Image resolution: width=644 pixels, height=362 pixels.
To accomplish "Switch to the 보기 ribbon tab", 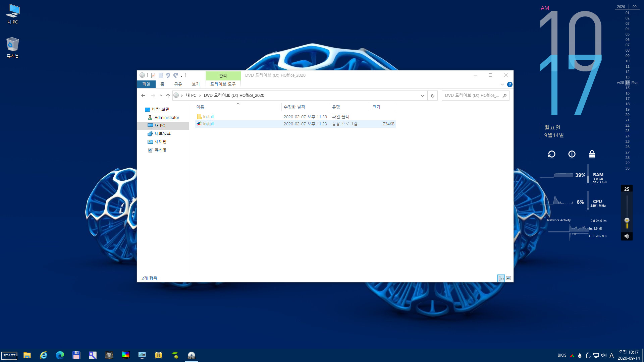I will 196,84.
